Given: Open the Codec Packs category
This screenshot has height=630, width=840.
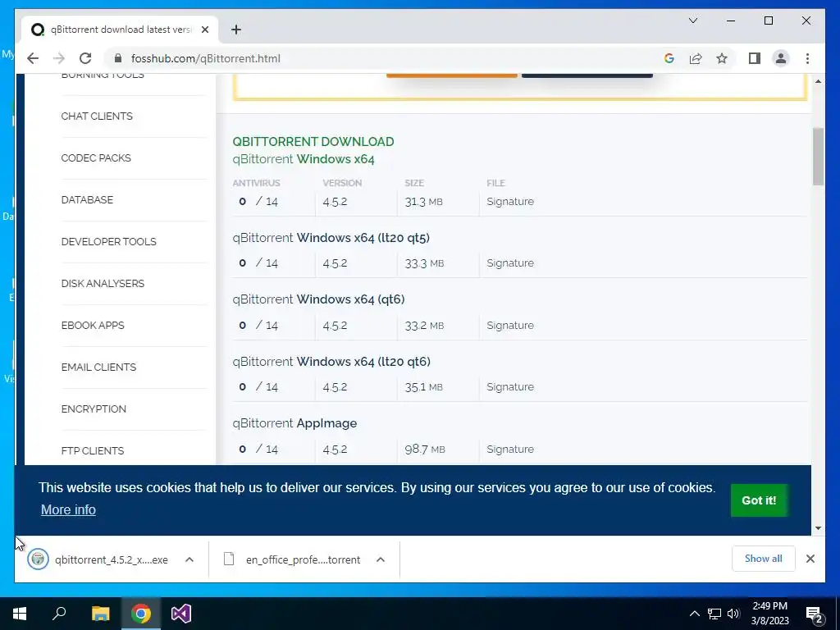Looking at the screenshot, I should coord(96,158).
